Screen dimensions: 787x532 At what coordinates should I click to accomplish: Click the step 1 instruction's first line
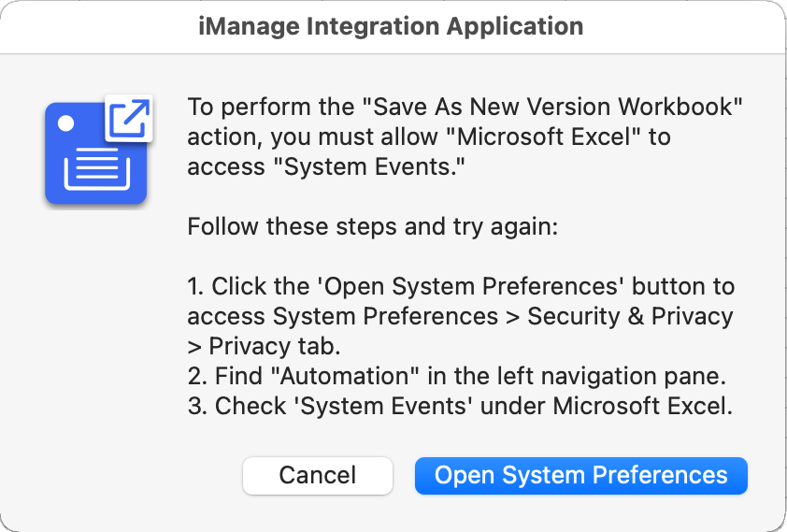click(x=461, y=286)
